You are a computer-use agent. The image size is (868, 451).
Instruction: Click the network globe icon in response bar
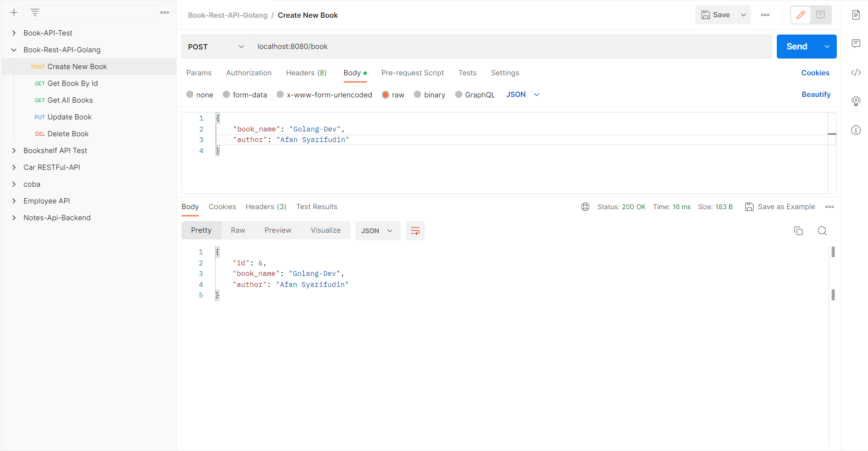(x=585, y=207)
